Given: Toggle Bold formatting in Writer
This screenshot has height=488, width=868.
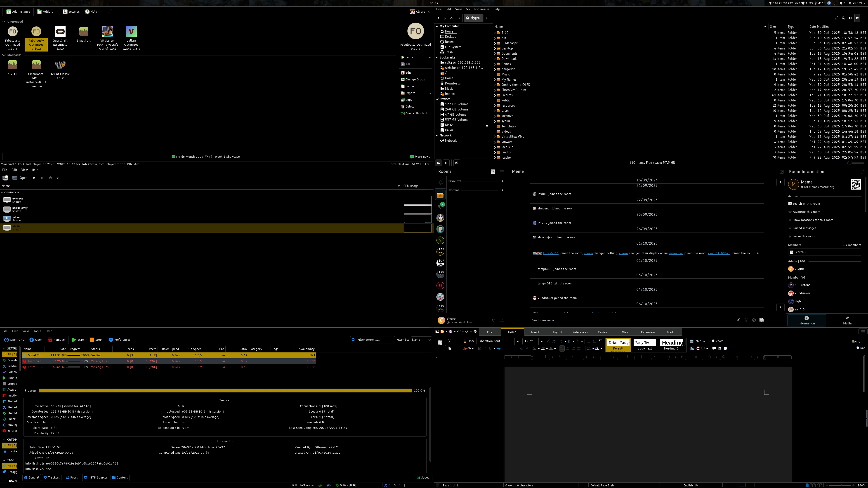Looking at the screenshot, I should pyautogui.click(x=479, y=349).
